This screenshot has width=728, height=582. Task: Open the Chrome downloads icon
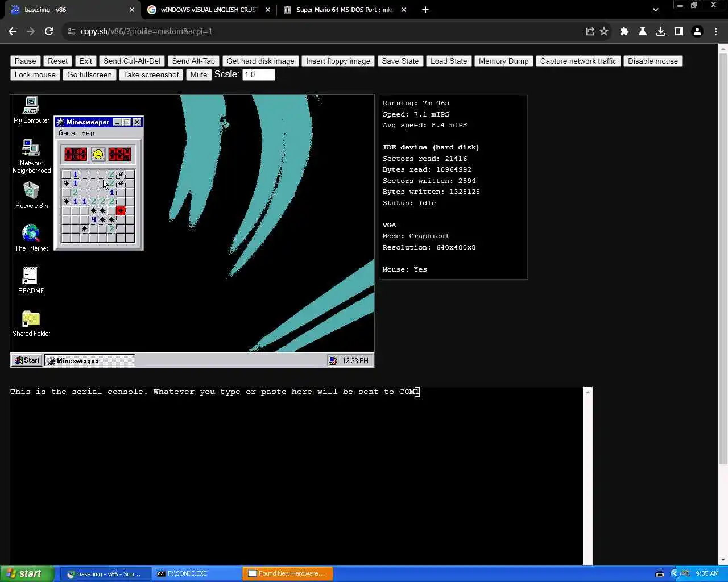coord(661,31)
